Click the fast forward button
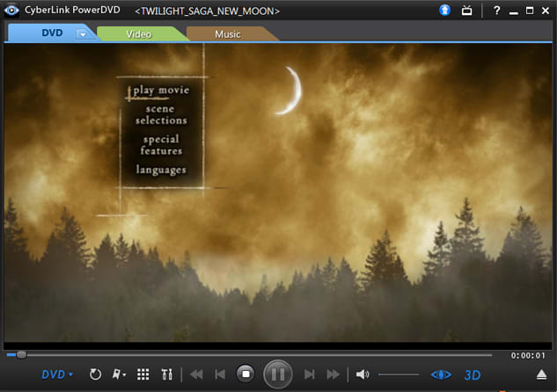Viewport: 557px width, 392px height. [333, 374]
